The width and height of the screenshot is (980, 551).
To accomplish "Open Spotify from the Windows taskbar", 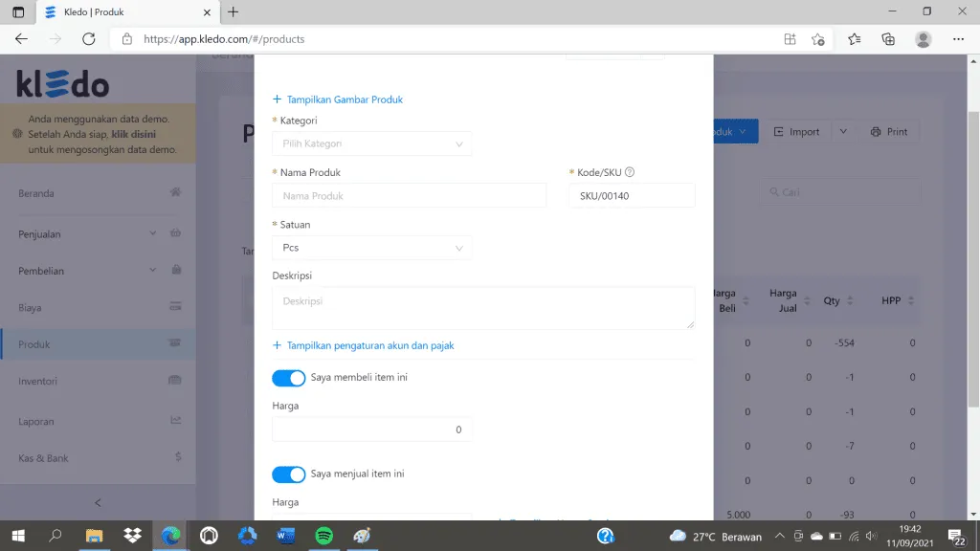I will click(x=323, y=536).
